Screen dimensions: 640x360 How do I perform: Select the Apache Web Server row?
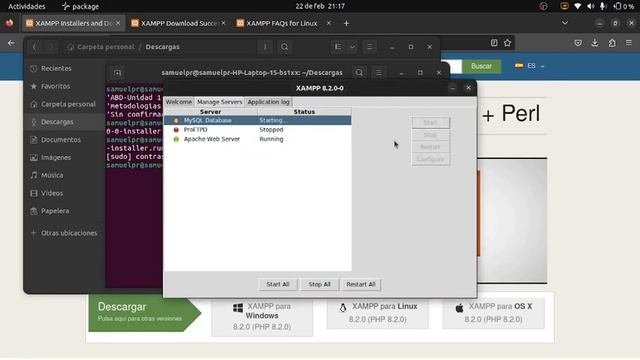(258, 139)
